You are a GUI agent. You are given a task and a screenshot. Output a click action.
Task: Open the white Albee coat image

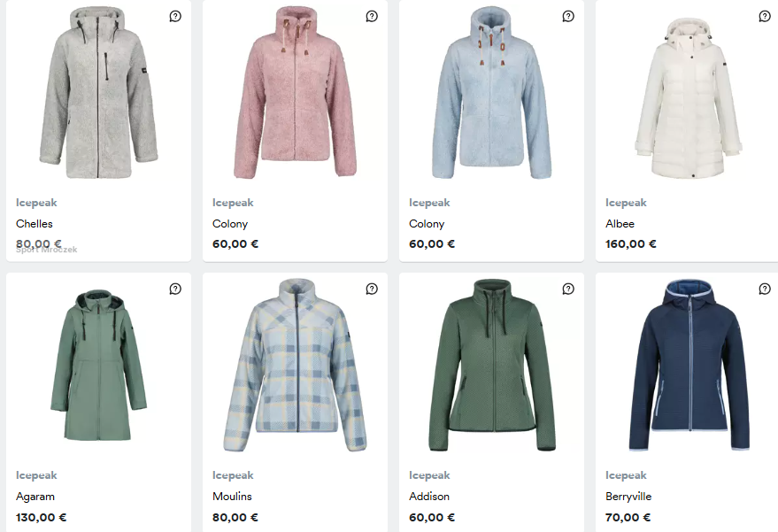pos(688,93)
